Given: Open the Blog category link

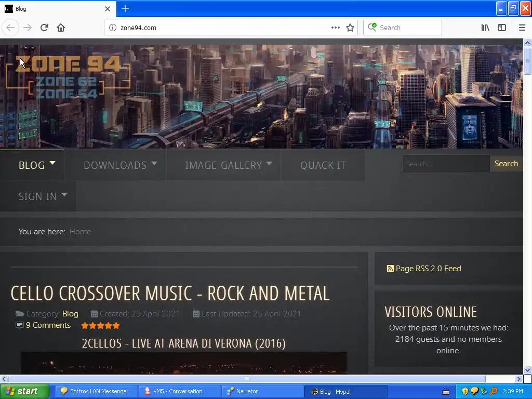Looking at the screenshot, I should 70,313.
